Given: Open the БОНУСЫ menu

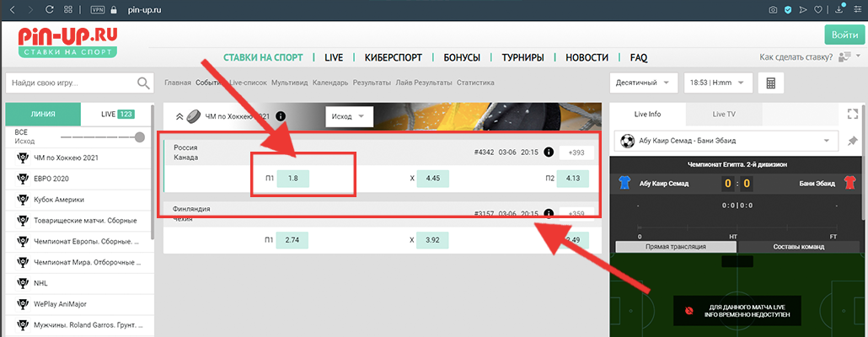Looking at the screenshot, I should click(x=462, y=57).
